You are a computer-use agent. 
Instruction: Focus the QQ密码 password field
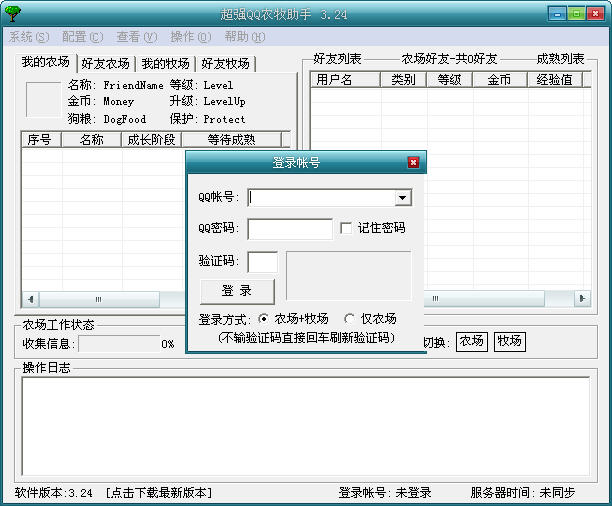(x=290, y=229)
